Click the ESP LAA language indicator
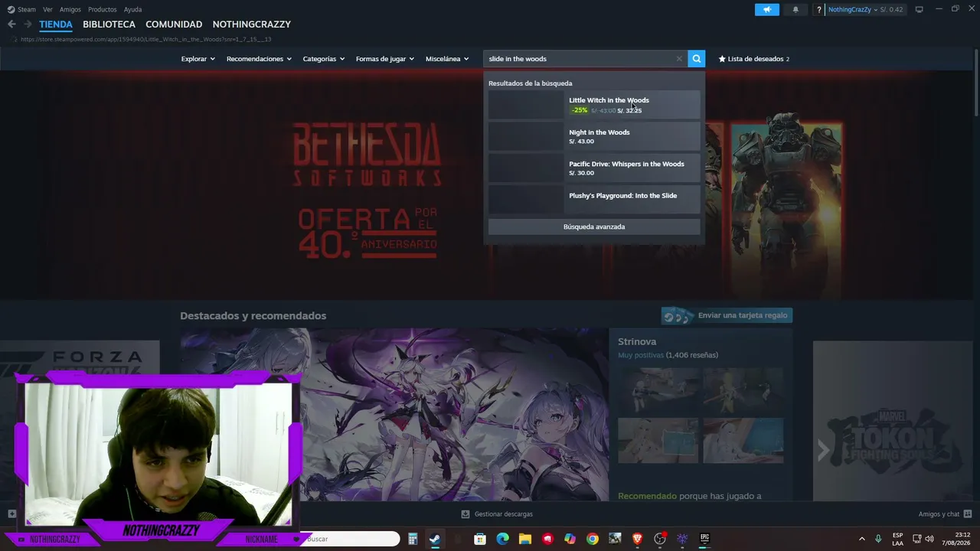Screen dimensions: 980x551 click(897, 539)
